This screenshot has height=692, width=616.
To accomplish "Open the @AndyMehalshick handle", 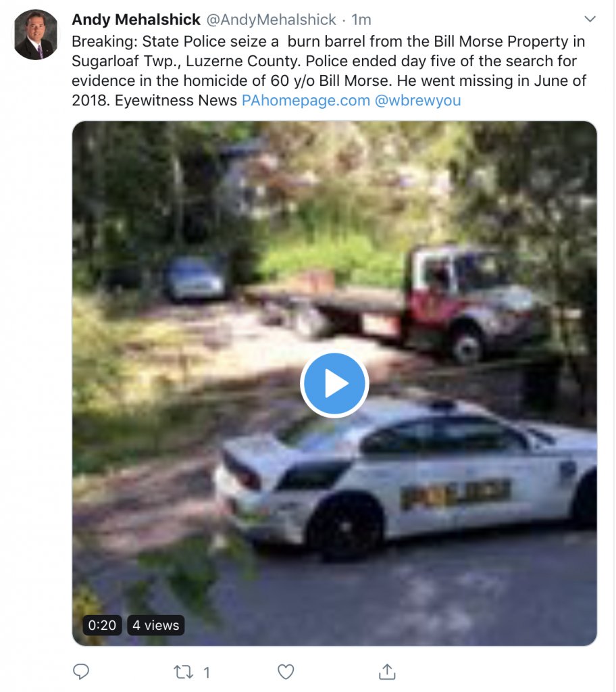I will [x=272, y=20].
